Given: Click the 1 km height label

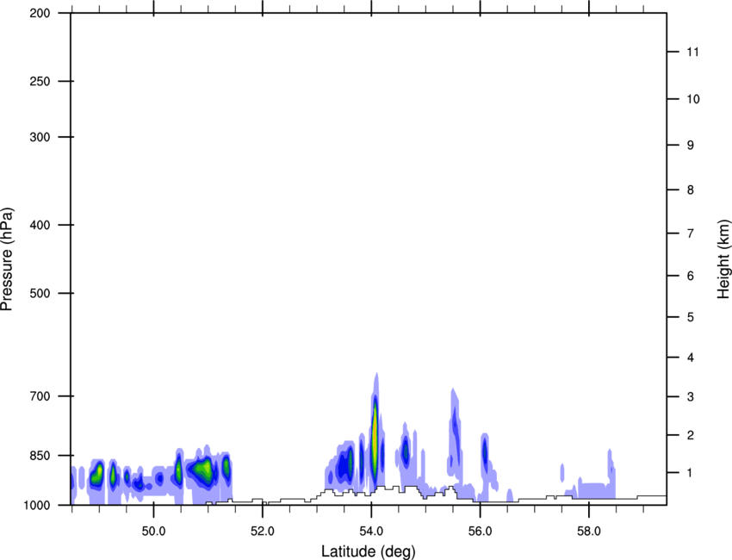Looking at the screenshot, I should (x=691, y=473).
